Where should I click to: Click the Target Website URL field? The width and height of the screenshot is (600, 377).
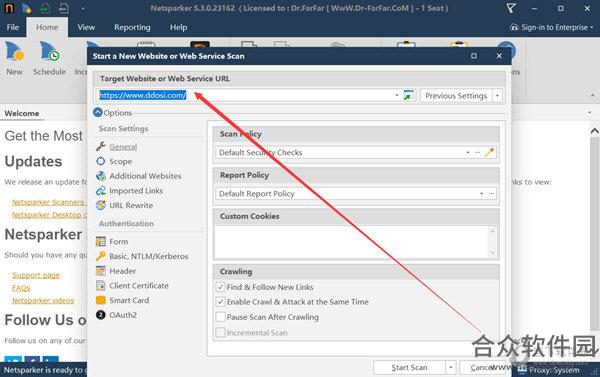pyautogui.click(x=246, y=95)
